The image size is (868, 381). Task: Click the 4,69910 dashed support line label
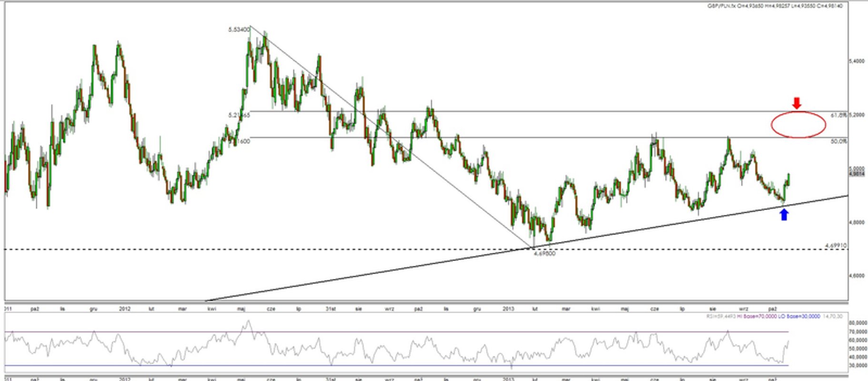coord(836,245)
